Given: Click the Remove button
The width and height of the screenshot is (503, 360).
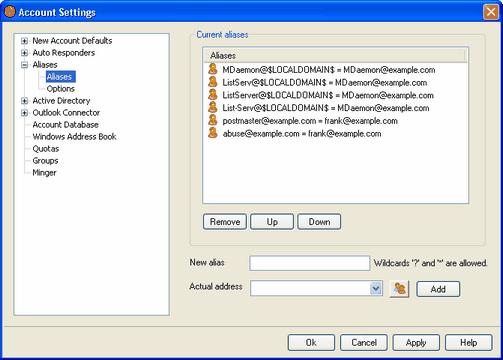Looking at the screenshot, I should tap(225, 222).
